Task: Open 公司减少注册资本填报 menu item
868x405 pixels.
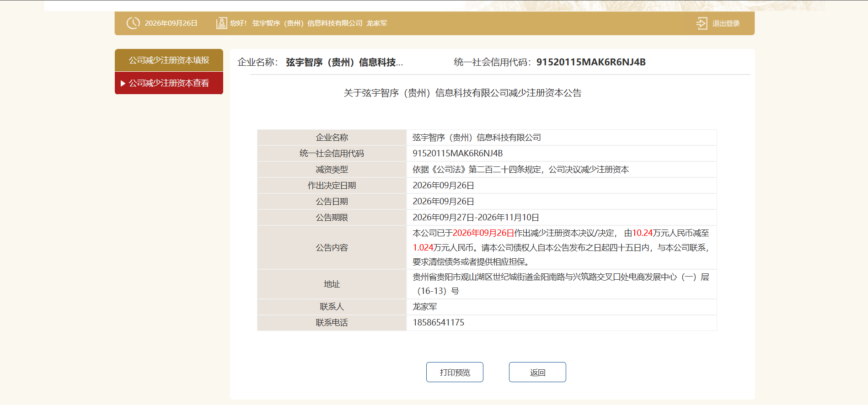Action: click(169, 60)
